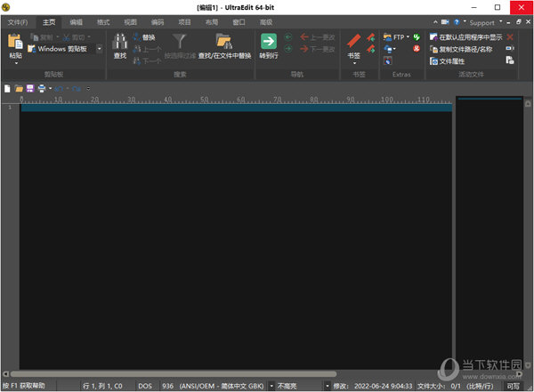Switch to the Advanced (高级) tab
This screenshot has height=392, width=534.
pos(266,22)
